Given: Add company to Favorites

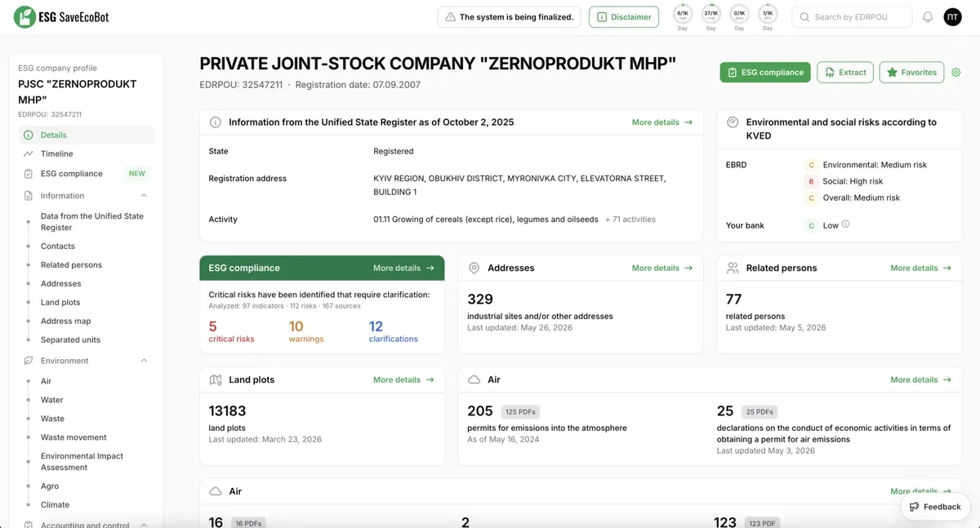Looking at the screenshot, I should pos(912,73).
